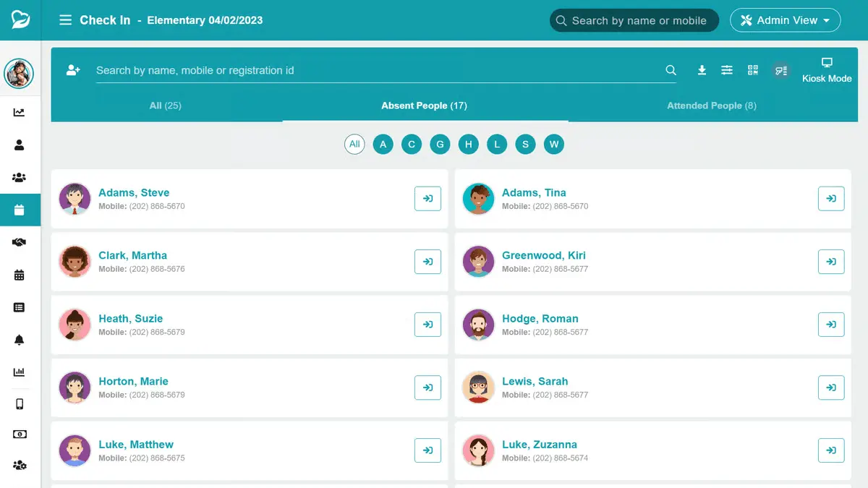Screen dimensions: 868x488
Task: Open the handshake sidebar icon
Action: coord(20,242)
